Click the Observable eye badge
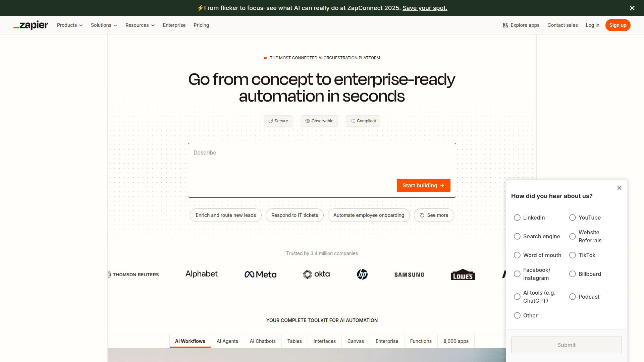 319,121
